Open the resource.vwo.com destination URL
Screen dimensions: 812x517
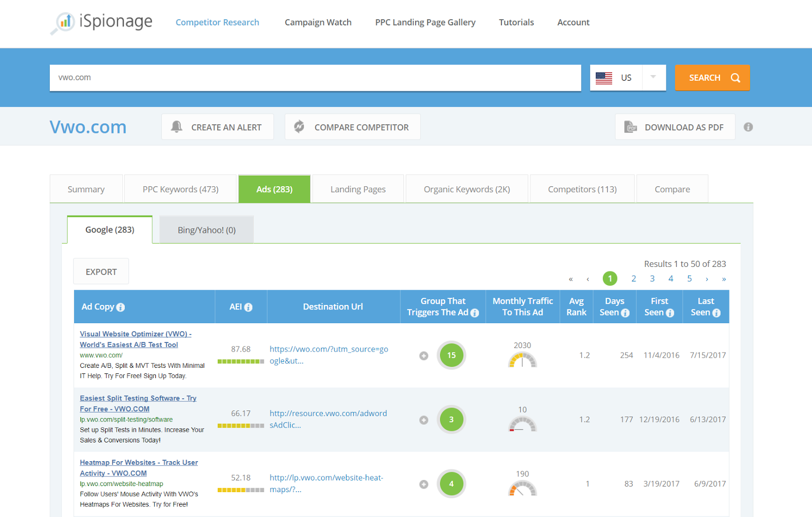click(328, 420)
